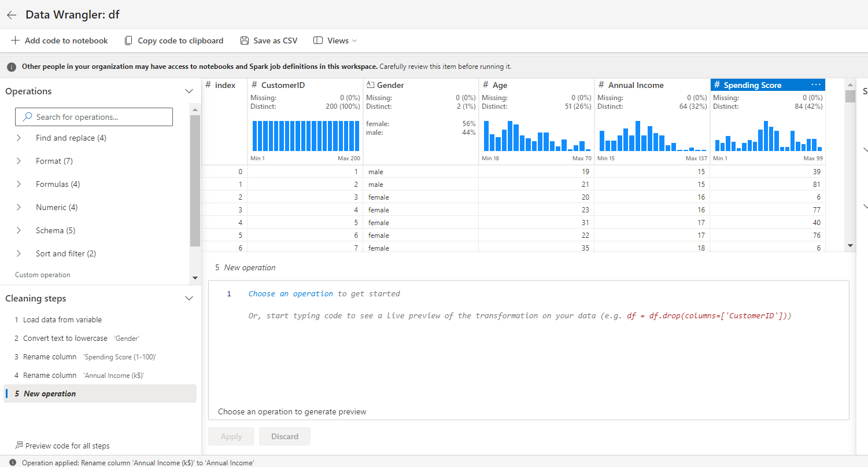The image size is (868, 467).
Task: Click the number type icon on Age column
Action: coord(486,85)
